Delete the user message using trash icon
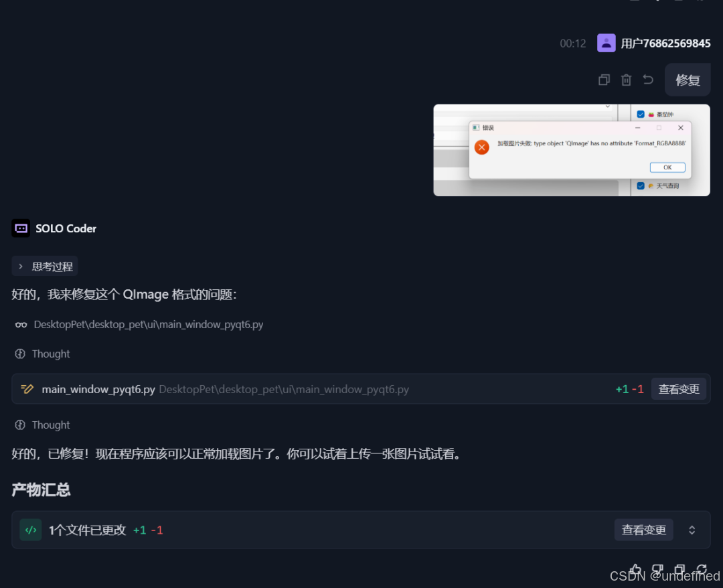The image size is (723, 588). click(x=625, y=79)
